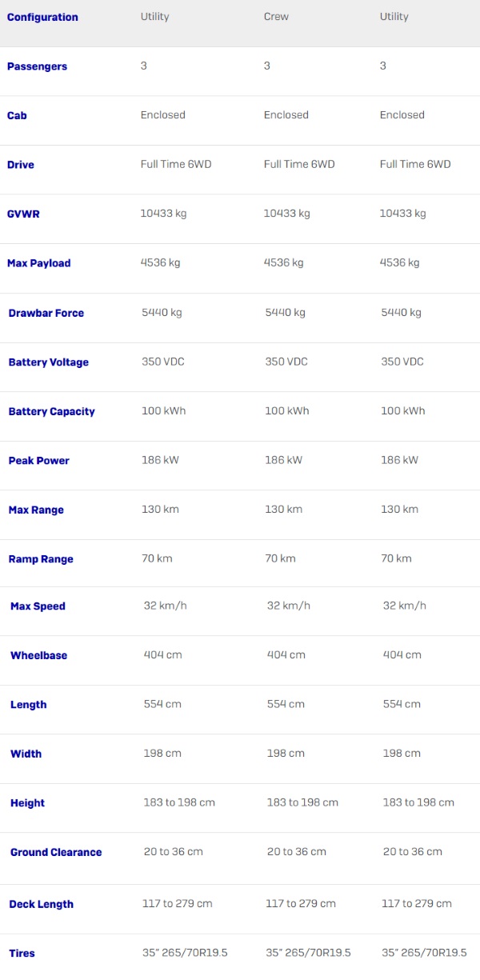The image size is (480, 980).
Task: Click the Drawbar Force row label
Action: tap(46, 313)
